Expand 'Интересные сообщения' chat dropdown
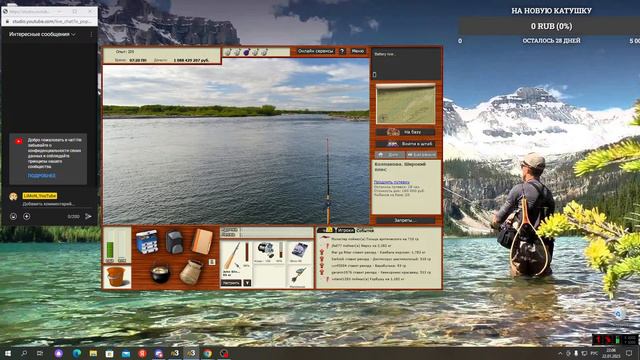This screenshot has width=640, height=360. point(42,34)
